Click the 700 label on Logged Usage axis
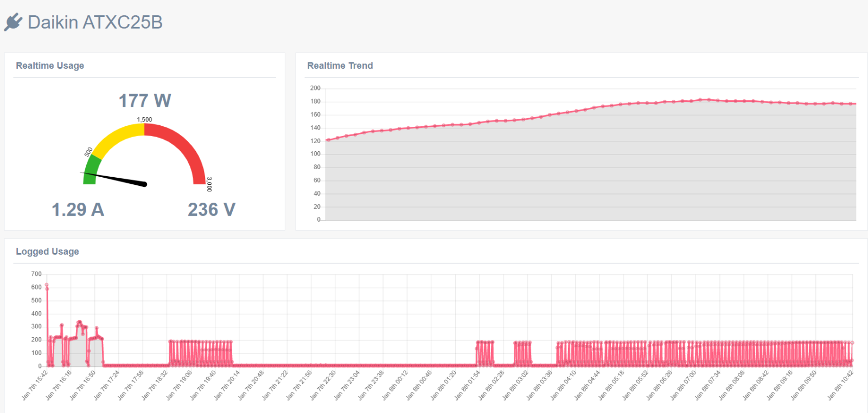This screenshot has height=413, width=868. click(36, 274)
